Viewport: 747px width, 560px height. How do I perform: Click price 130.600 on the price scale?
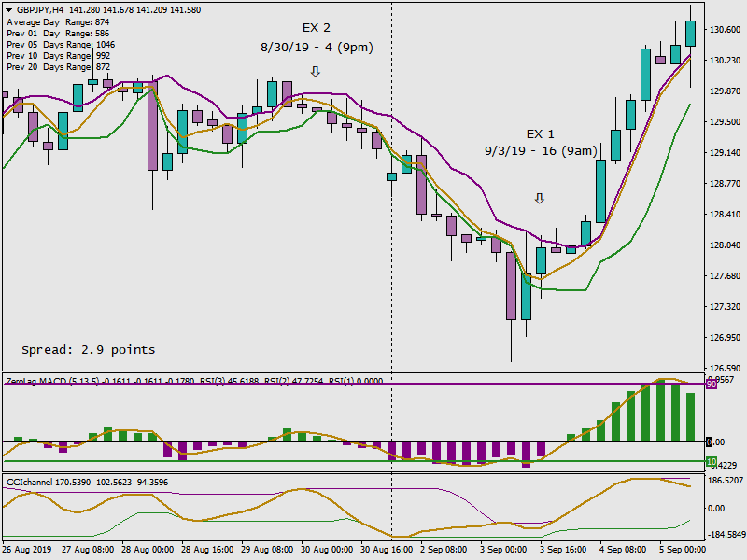click(x=726, y=30)
